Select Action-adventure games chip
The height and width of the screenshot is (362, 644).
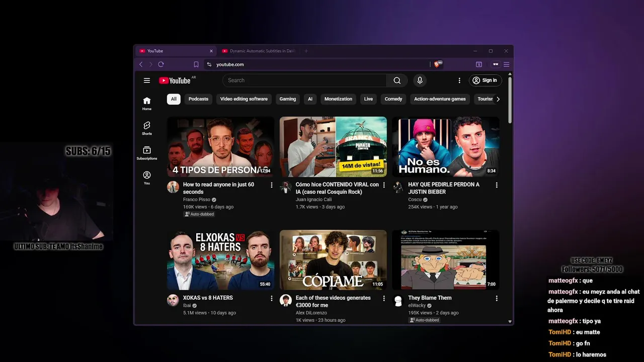click(x=440, y=99)
